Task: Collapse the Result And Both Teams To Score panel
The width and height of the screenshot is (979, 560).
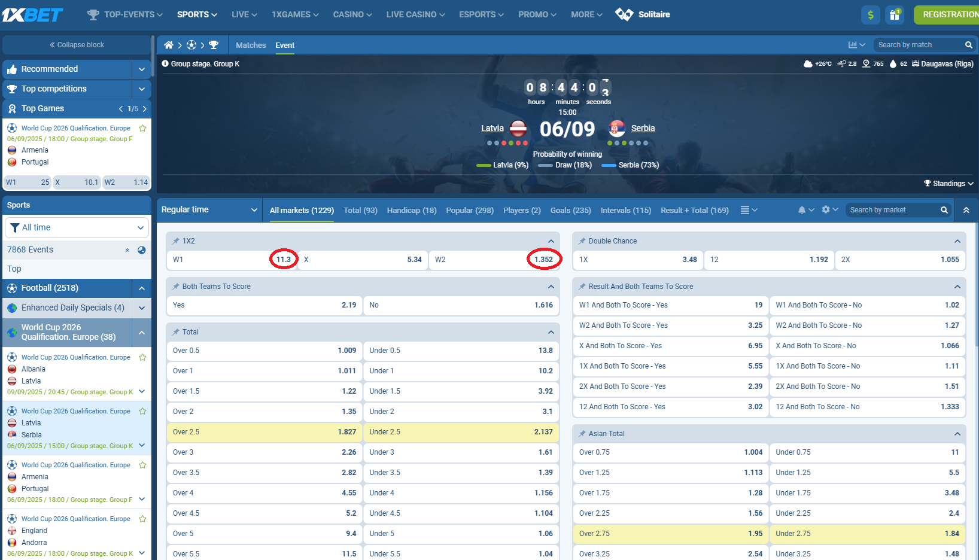Action: point(957,287)
